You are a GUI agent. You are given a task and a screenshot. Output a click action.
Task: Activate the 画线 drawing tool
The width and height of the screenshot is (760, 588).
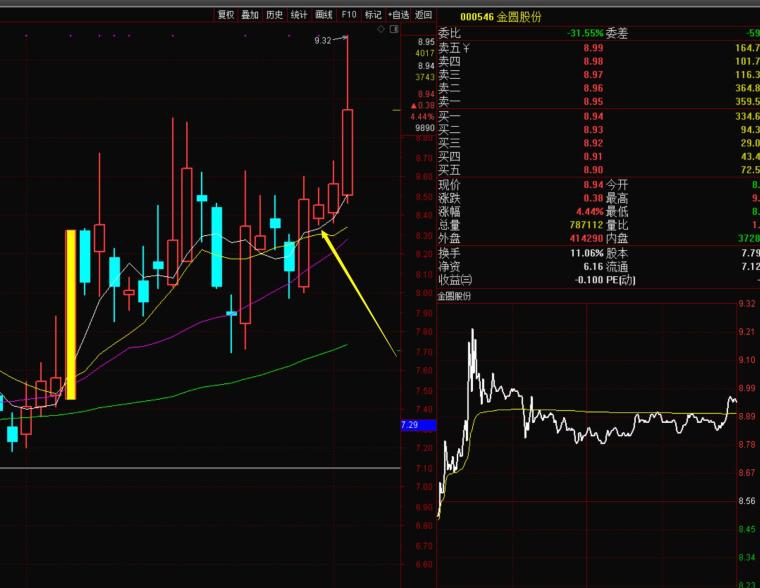(x=324, y=15)
